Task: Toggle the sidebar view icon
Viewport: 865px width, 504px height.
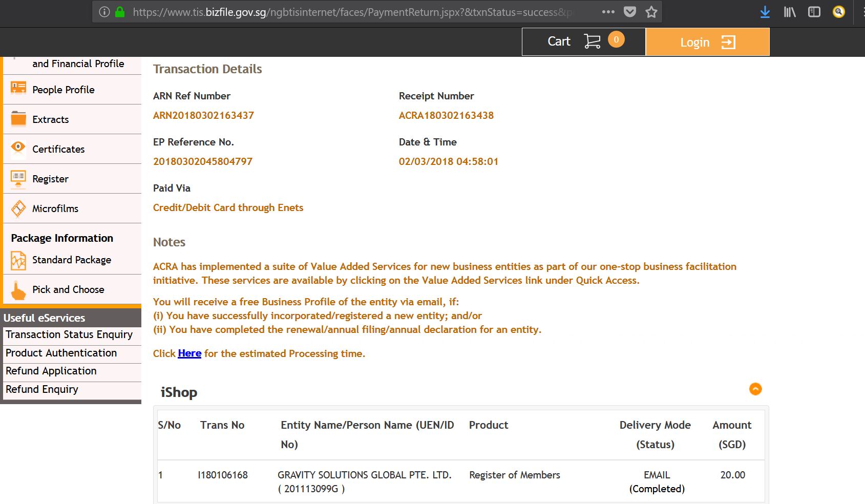Action: coord(814,12)
